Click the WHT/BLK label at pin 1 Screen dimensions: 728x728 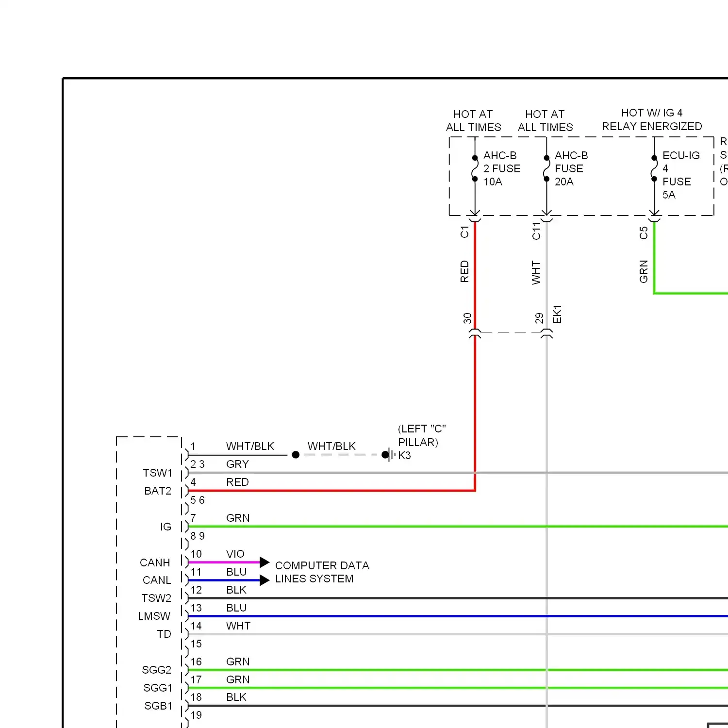[x=250, y=446]
